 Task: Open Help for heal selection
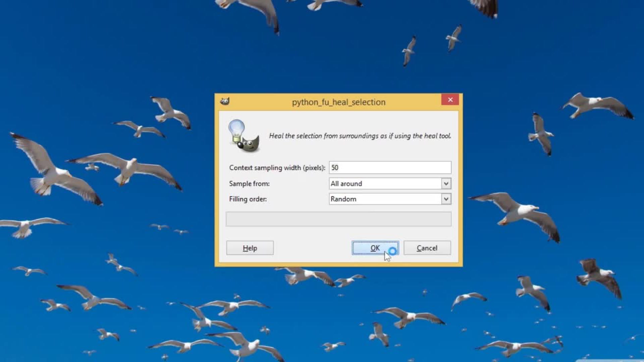click(x=250, y=248)
